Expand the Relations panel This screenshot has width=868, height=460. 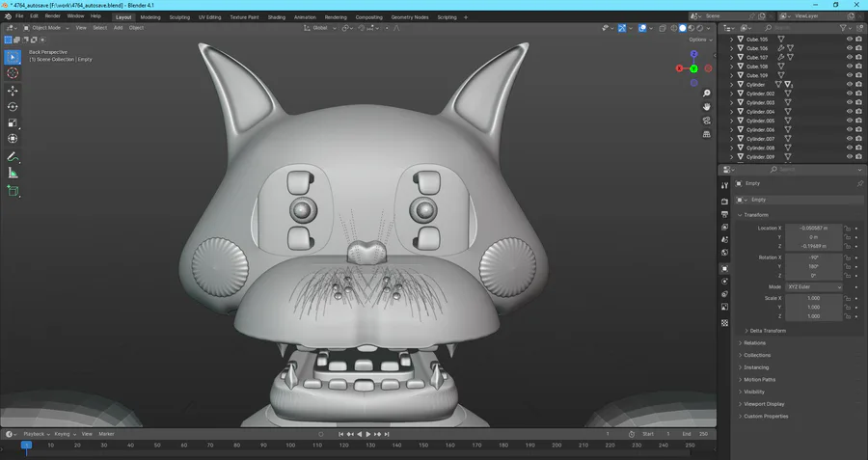coord(752,343)
